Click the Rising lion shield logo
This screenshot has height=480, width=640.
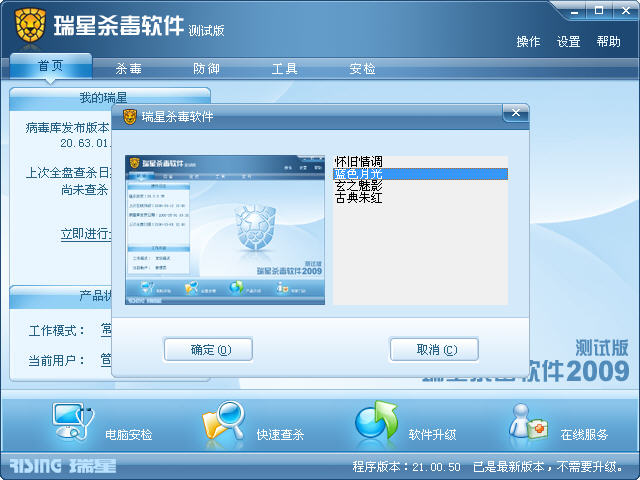[30, 25]
